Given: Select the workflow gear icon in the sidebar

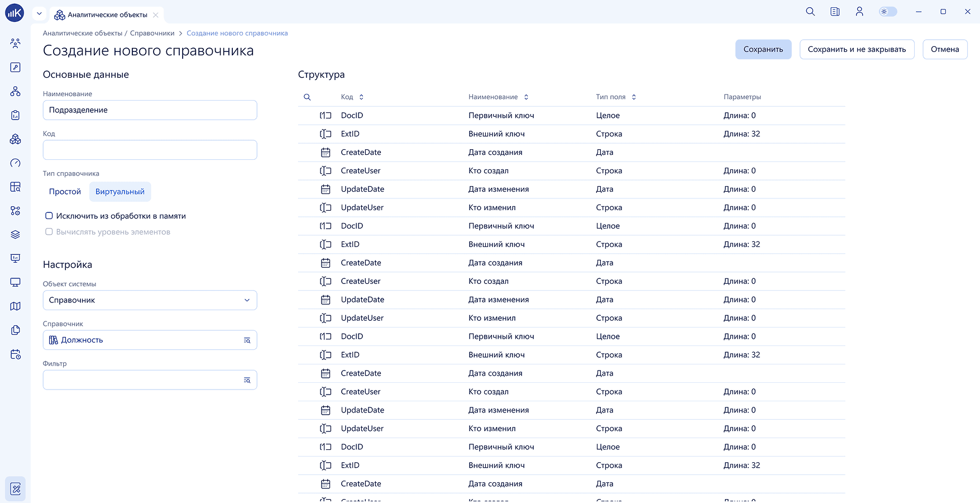Looking at the screenshot, I should (15, 211).
